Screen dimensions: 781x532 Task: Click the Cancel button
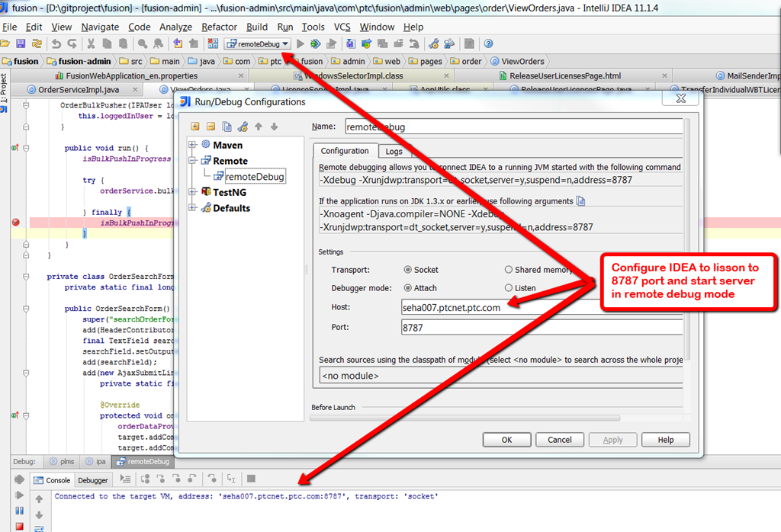tap(559, 440)
